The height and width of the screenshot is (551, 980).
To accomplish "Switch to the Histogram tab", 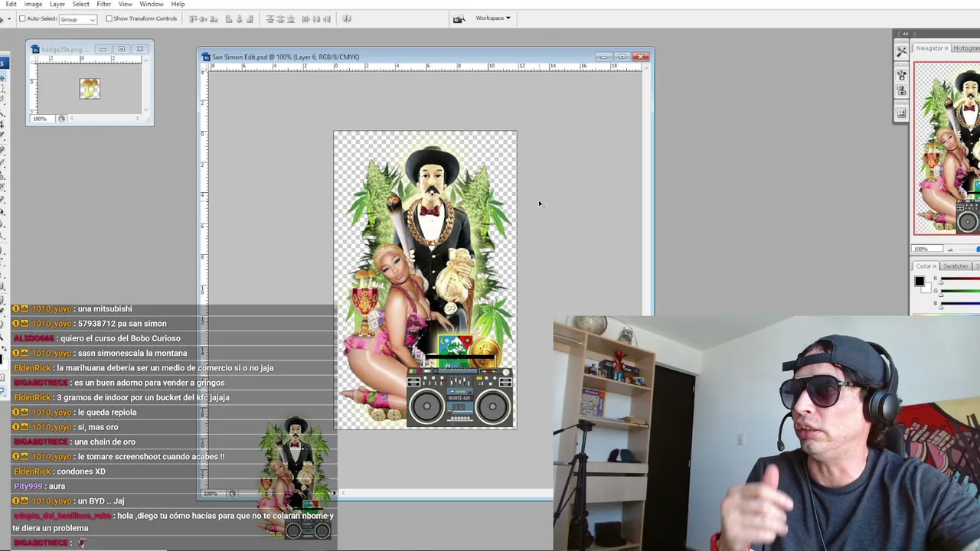I will [x=966, y=48].
